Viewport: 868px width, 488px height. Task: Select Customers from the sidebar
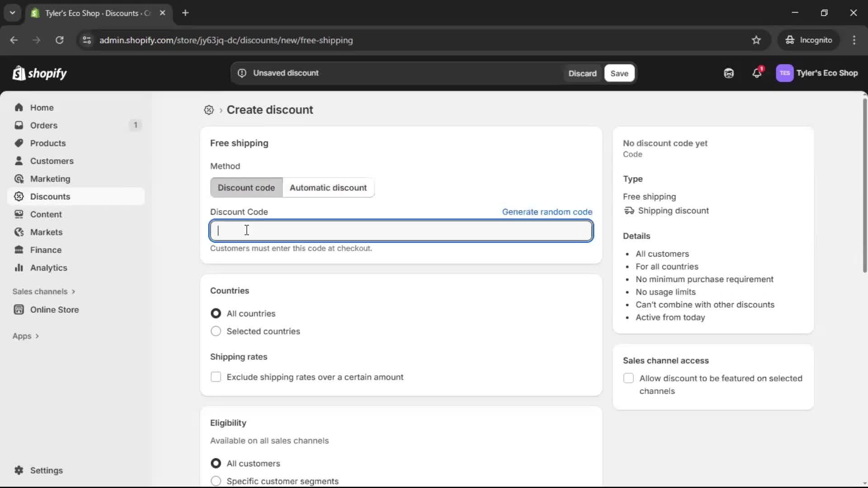coord(52,161)
